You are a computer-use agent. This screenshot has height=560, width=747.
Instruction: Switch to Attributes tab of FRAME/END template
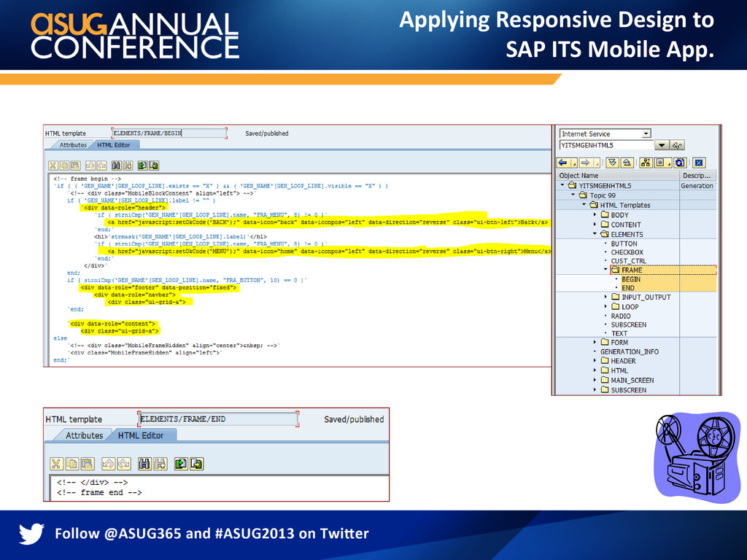coord(84,435)
